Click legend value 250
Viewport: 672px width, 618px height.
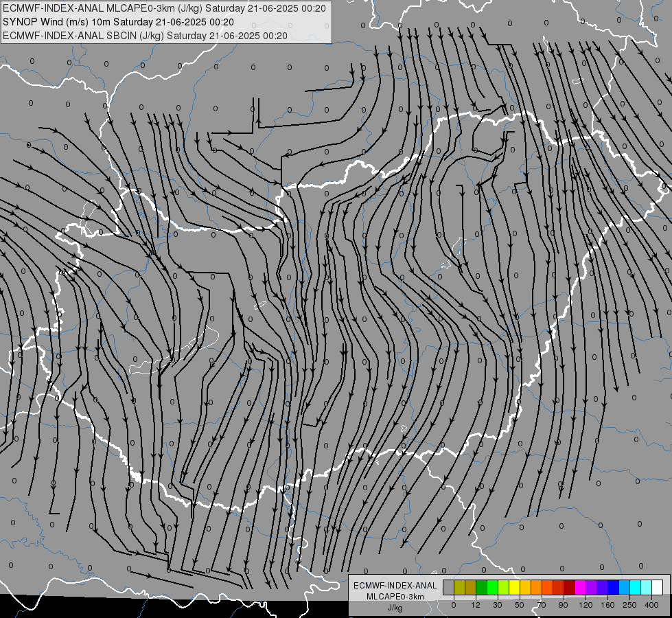point(629,605)
